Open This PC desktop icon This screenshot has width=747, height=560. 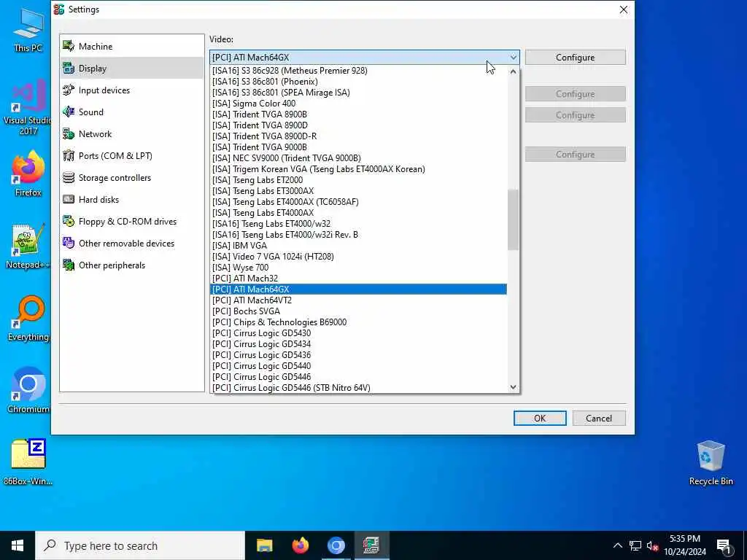28,29
